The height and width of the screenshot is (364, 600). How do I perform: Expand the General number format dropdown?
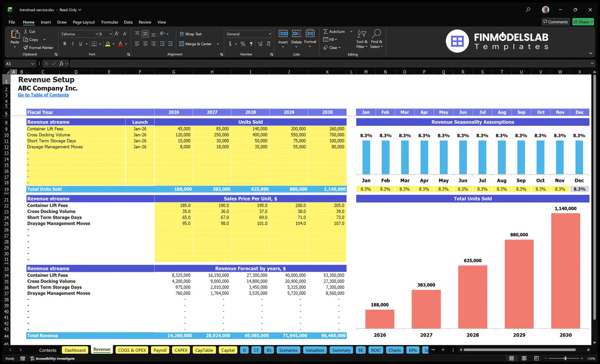(x=270, y=34)
